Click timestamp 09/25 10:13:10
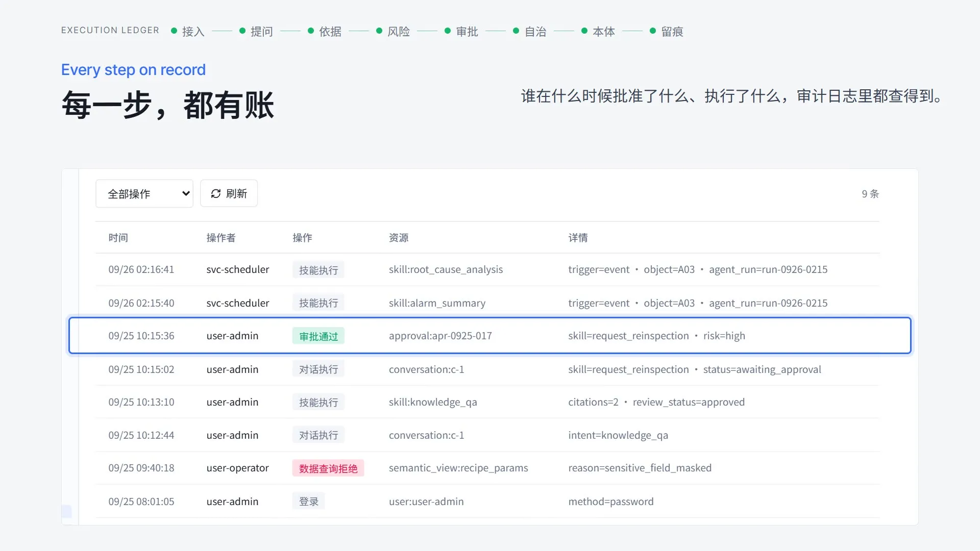The height and width of the screenshot is (551, 980). click(141, 402)
